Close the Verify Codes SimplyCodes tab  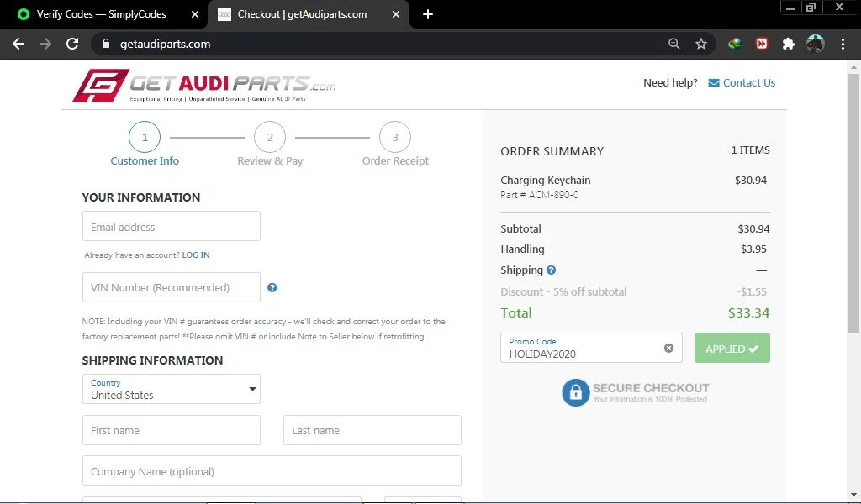click(195, 14)
